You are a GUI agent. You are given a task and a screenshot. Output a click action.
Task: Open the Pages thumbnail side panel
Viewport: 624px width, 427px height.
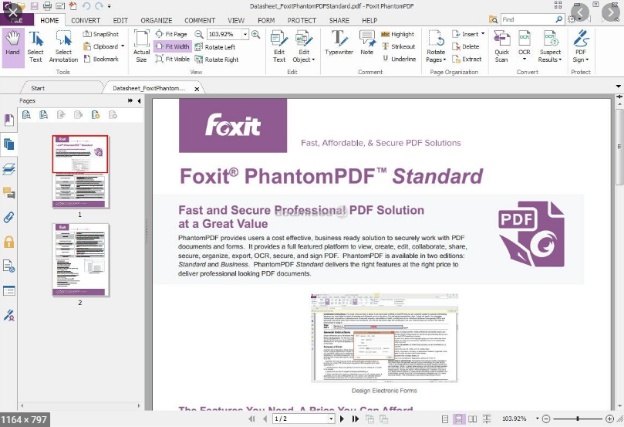pos(9,144)
